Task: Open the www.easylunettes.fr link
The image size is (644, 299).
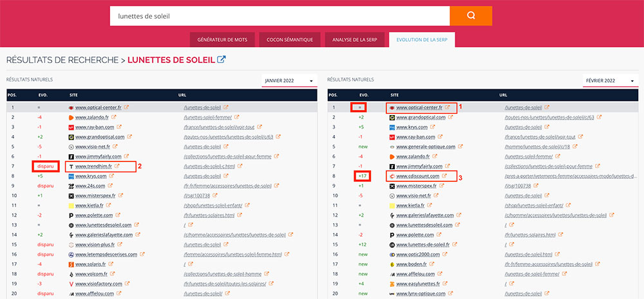Action: (x=419, y=284)
